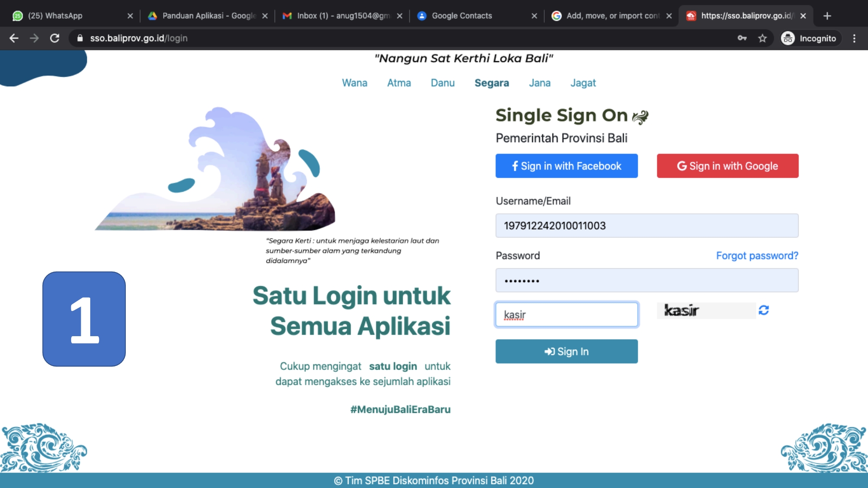
Task: Open the Forgot password link
Action: click(x=757, y=255)
